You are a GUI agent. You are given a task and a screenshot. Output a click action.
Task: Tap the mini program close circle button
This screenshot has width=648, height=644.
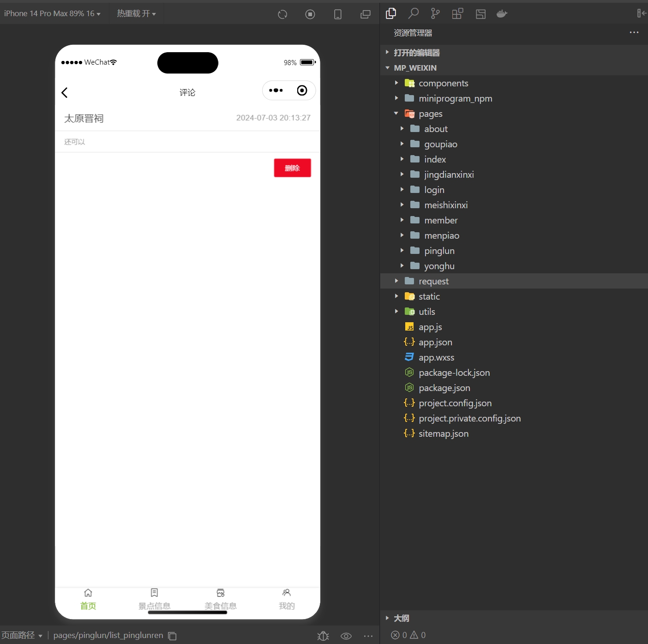pos(302,90)
